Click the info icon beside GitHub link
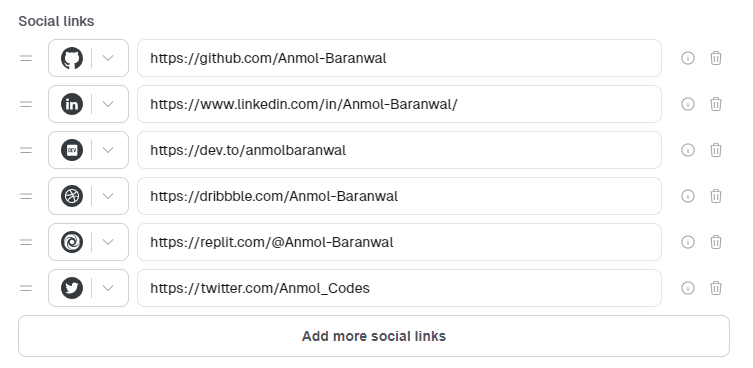Screen dimensions: 753x368 point(688,58)
